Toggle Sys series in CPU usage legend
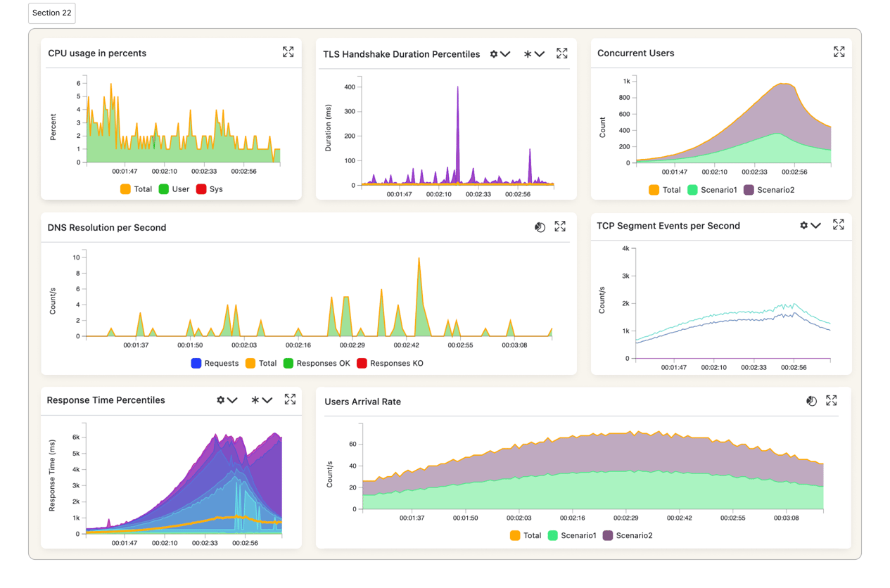The height and width of the screenshot is (588, 890). 210,189
